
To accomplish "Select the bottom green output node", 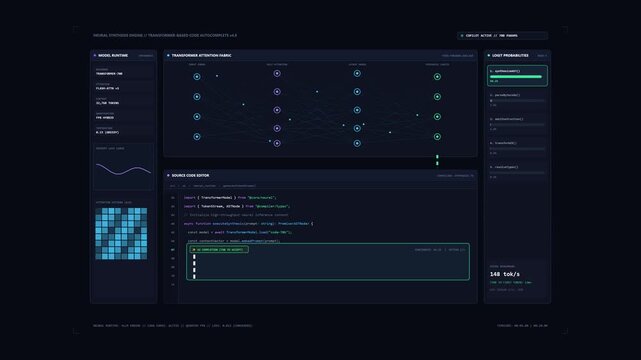I will 437,136.
